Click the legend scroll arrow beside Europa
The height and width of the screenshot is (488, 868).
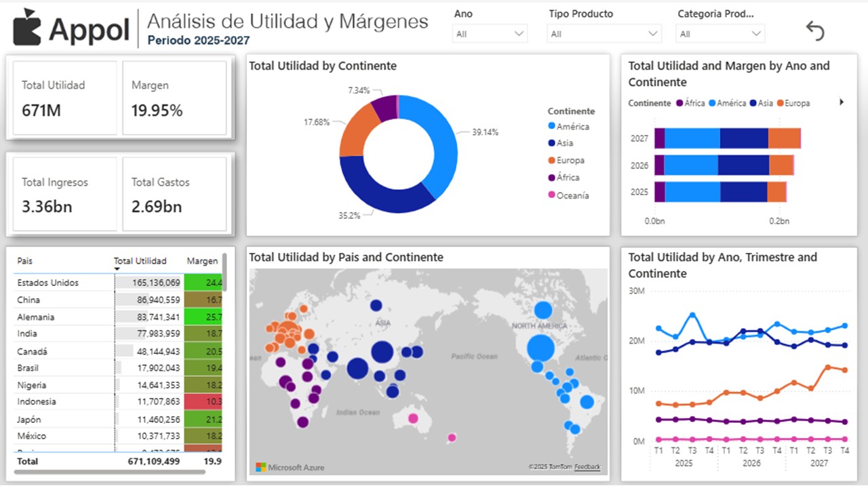tap(842, 102)
